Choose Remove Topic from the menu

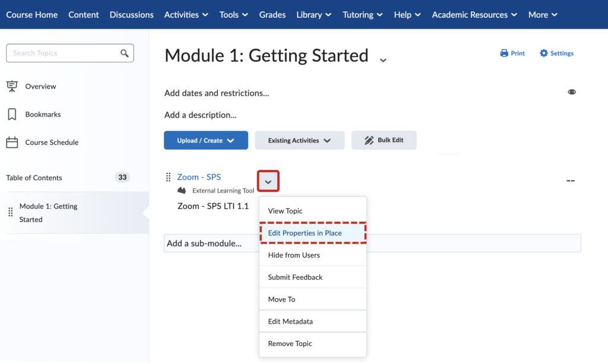click(x=290, y=343)
